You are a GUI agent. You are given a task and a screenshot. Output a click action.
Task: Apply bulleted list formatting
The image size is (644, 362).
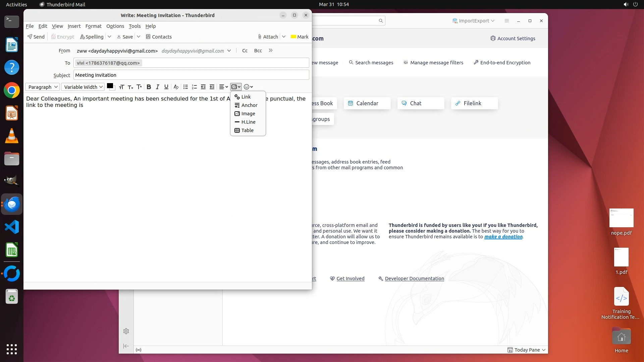coord(185,87)
